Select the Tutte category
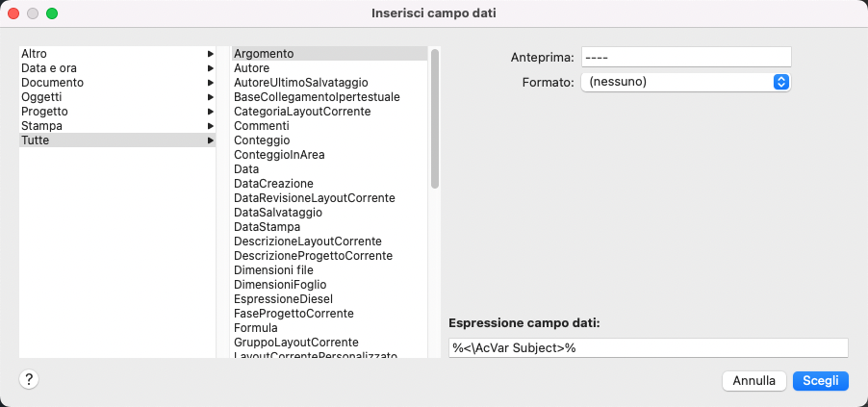The image size is (868, 407). pos(36,140)
